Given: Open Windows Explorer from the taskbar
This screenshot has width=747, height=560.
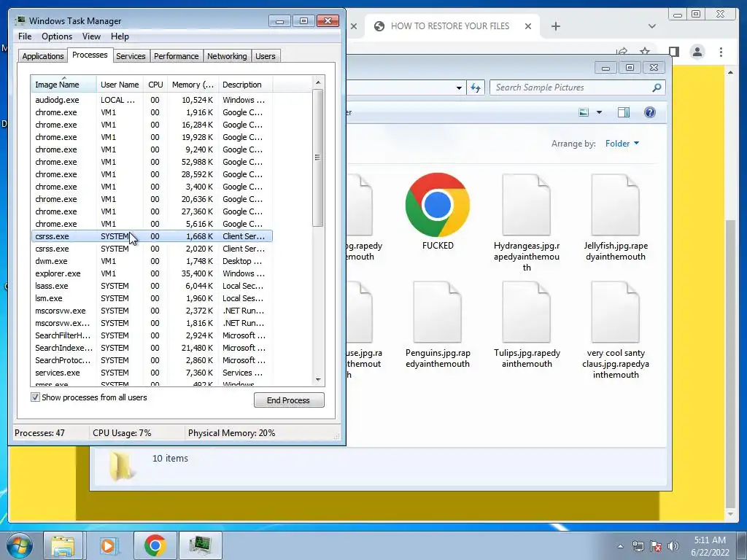Looking at the screenshot, I should (63, 545).
